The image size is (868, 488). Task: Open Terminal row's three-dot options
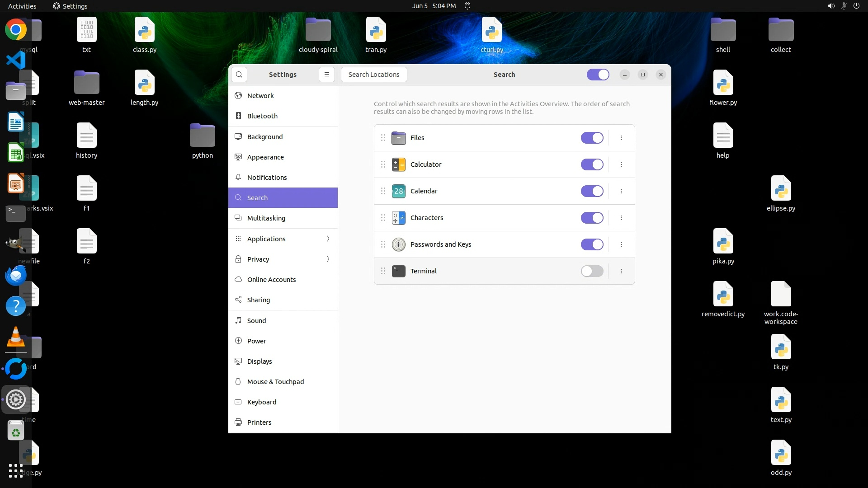point(621,271)
